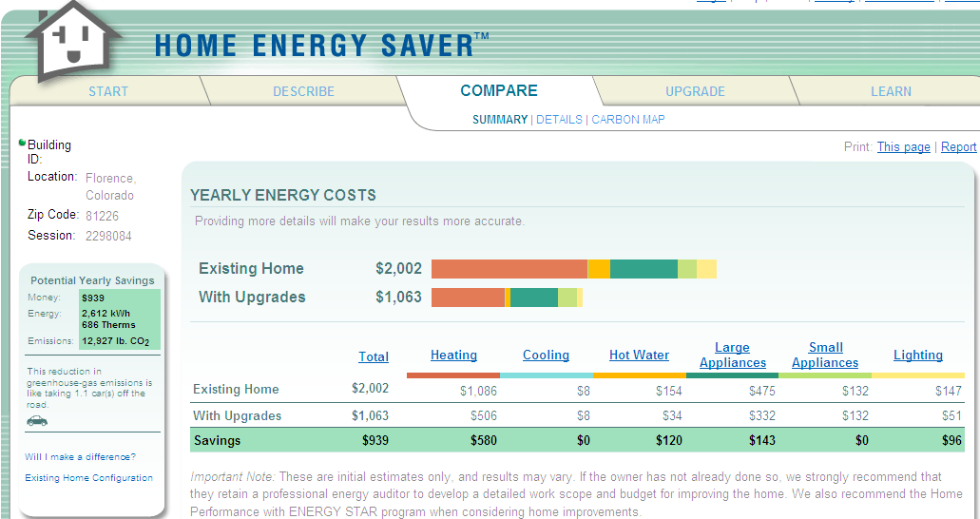Image resolution: width=980 pixels, height=519 pixels.
Task: Switch to the DESCRIBE tab
Action: tap(303, 91)
